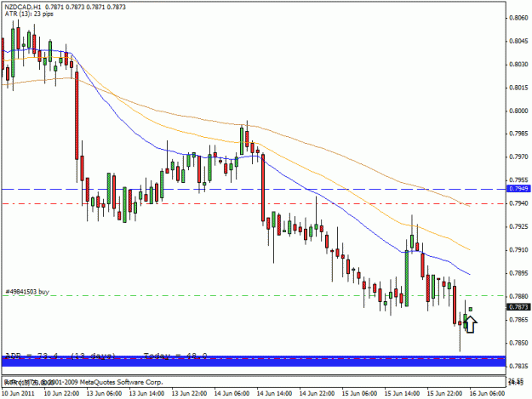Click the 10 Jun 2011 time label
Viewport: 532px width, 399px height.
[18, 393]
